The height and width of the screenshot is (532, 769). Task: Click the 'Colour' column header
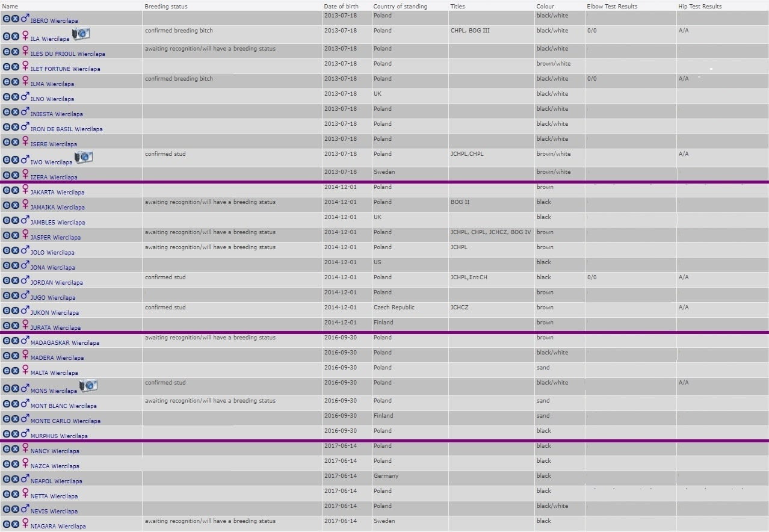tap(546, 7)
